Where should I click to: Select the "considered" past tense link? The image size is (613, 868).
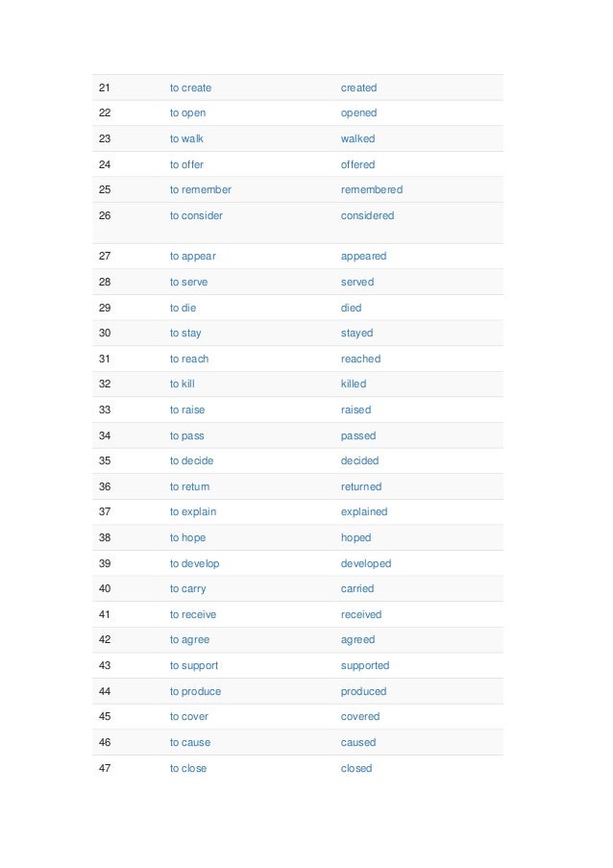(367, 215)
